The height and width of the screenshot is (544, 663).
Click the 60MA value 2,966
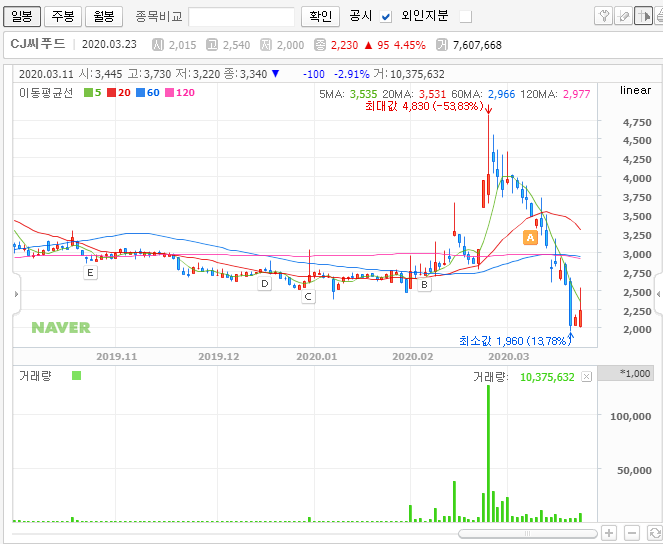tap(501, 94)
